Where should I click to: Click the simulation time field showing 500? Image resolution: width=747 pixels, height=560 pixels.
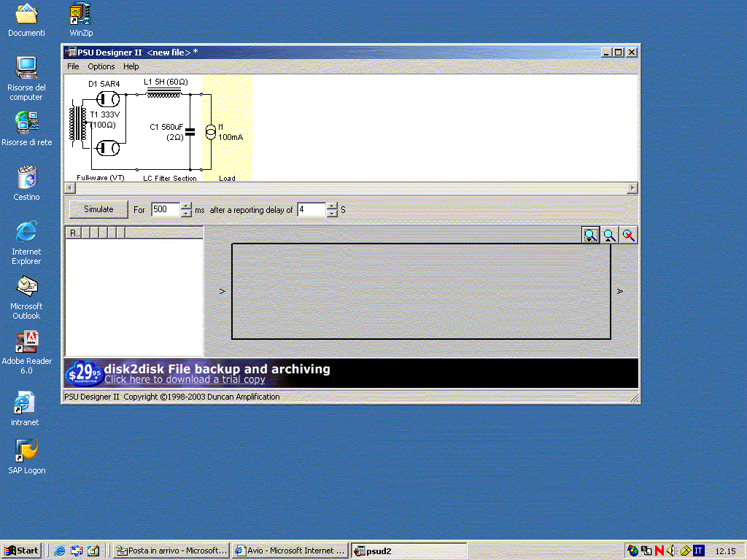(166, 209)
